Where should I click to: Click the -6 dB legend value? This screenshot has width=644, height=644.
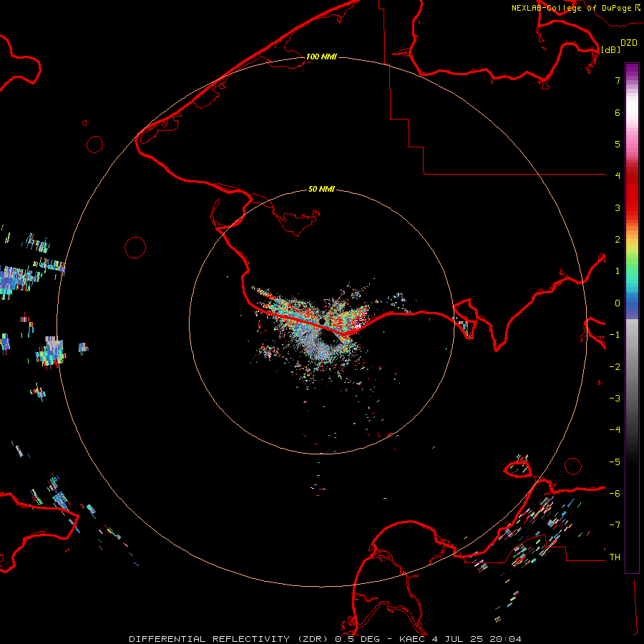pos(615,494)
